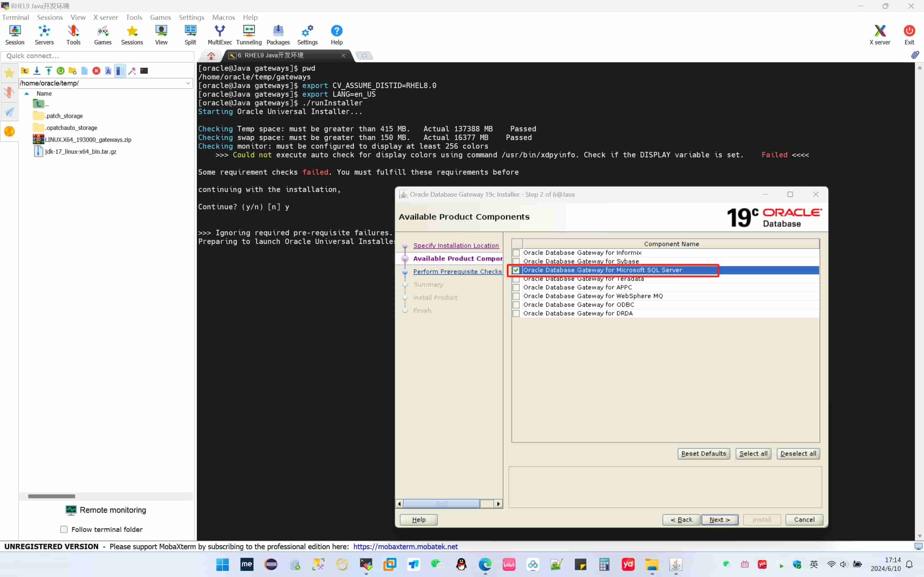This screenshot has width=924, height=577.
Task: Open the Servers toolbar icon
Action: 44,35
